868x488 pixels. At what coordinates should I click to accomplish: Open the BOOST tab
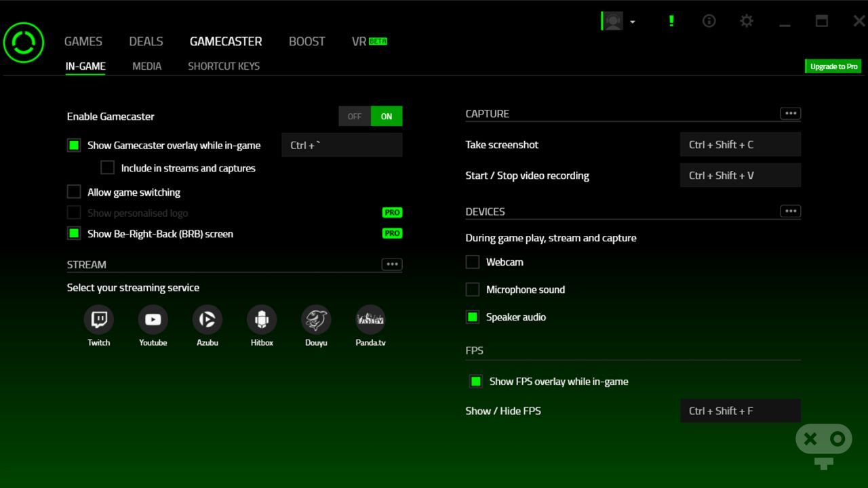coord(307,41)
